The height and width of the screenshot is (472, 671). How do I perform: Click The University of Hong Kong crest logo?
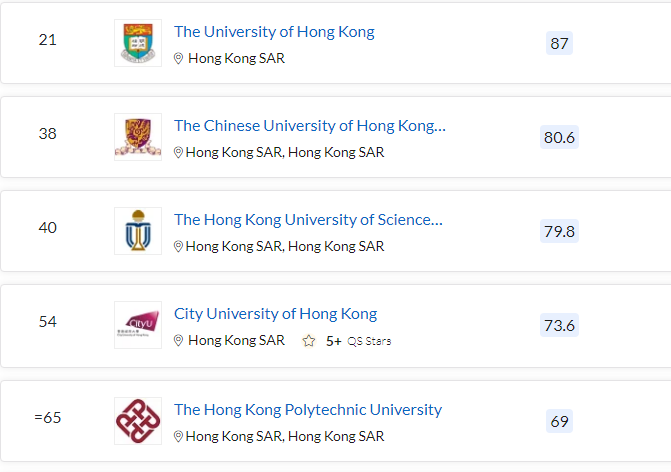(138, 43)
